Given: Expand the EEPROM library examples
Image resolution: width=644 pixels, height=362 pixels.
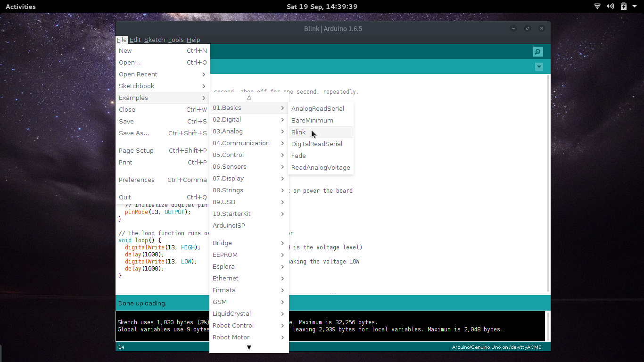Looking at the screenshot, I should 249,255.
